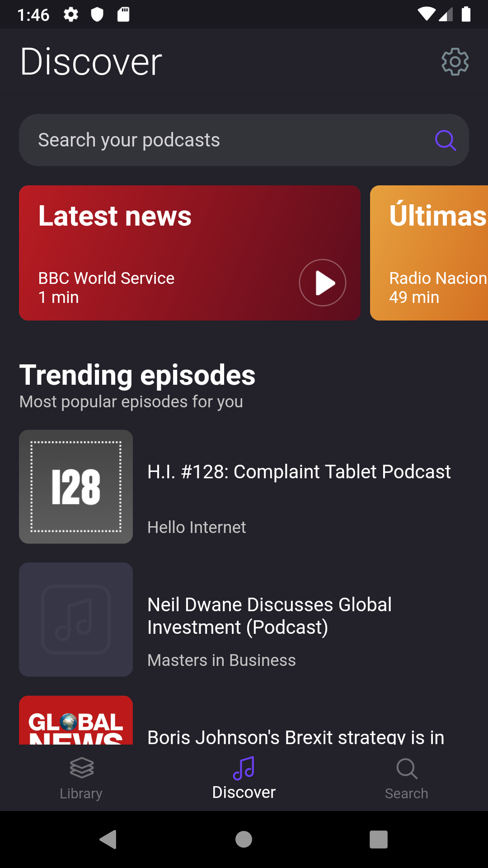The width and height of the screenshot is (488, 868).
Task: Select Neil Dwane Discusses Global Investment episode
Action: pyautogui.click(x=269, y=616)
